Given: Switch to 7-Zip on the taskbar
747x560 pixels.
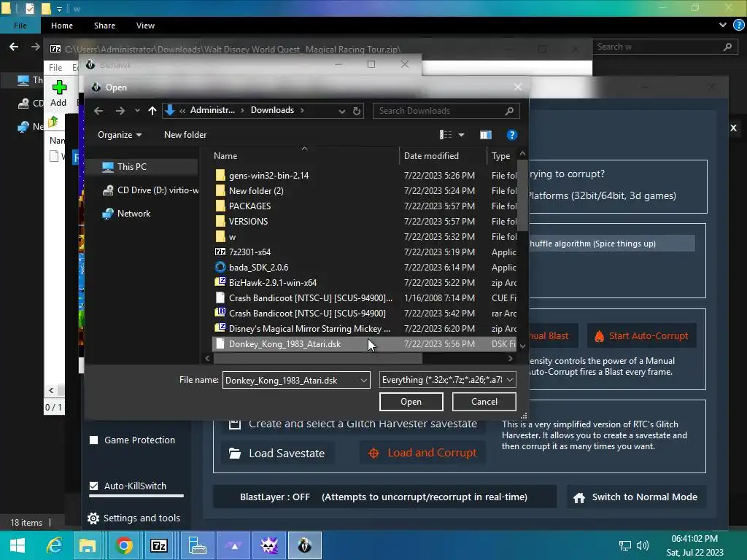Looking at the screenshot, I should pyautogui.click(x=158, y=545).
